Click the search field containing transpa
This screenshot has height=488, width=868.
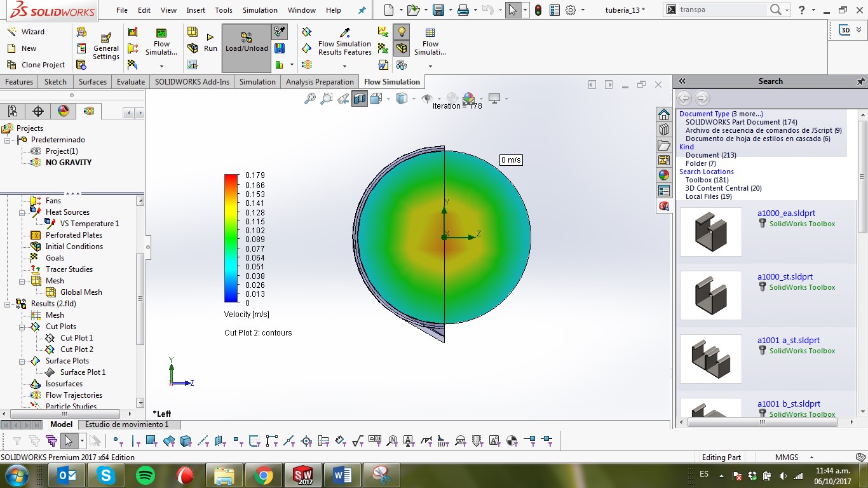click(x=722, y=10)
